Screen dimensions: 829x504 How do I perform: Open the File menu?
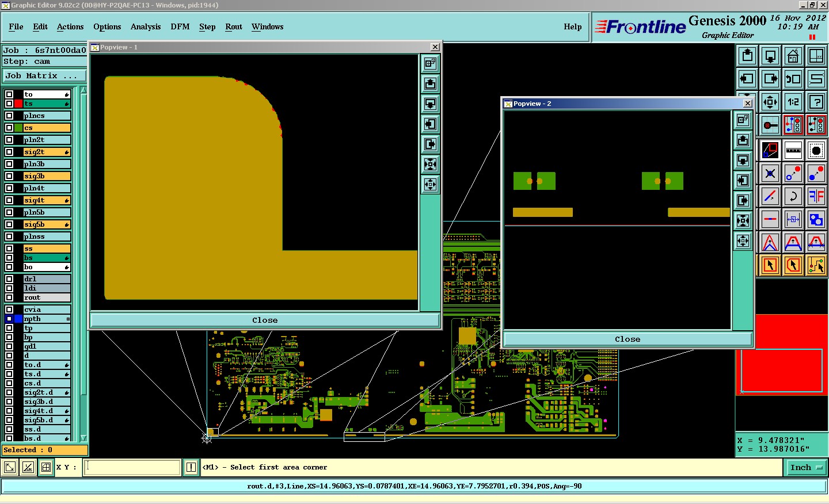tap(16, 26)
